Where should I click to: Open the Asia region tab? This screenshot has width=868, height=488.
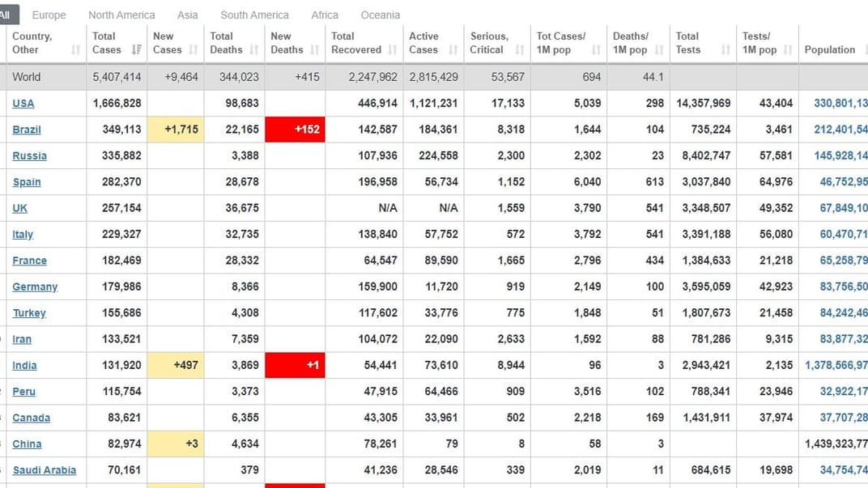coord(187,15)
